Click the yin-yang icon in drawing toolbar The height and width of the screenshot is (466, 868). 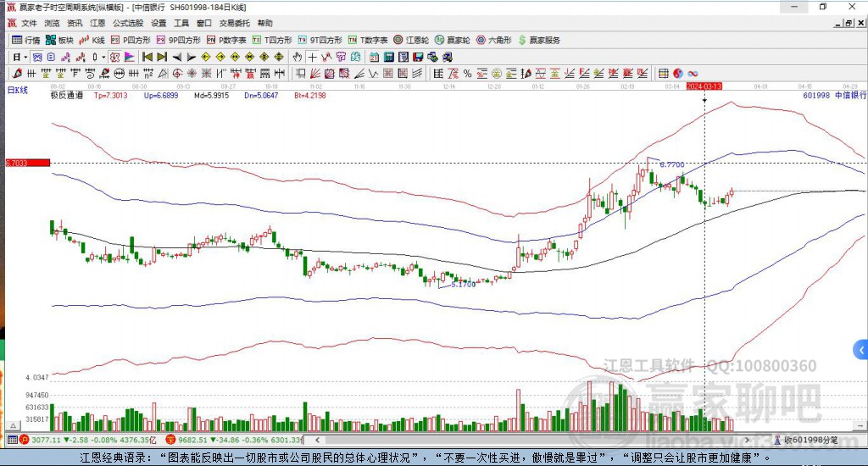(678, 73)
